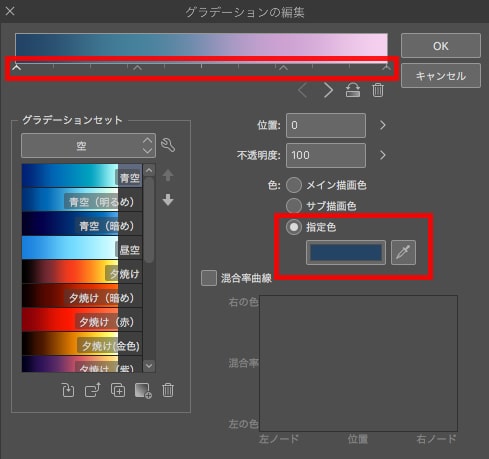
Task: Select the next gradient node arrow
Action: tap(328, 90)
